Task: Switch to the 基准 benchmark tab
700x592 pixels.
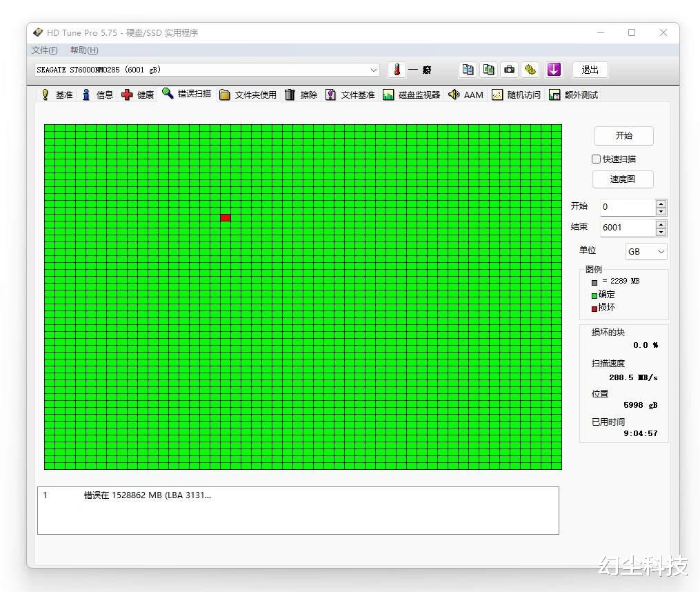Action: [x=57, y=95]
